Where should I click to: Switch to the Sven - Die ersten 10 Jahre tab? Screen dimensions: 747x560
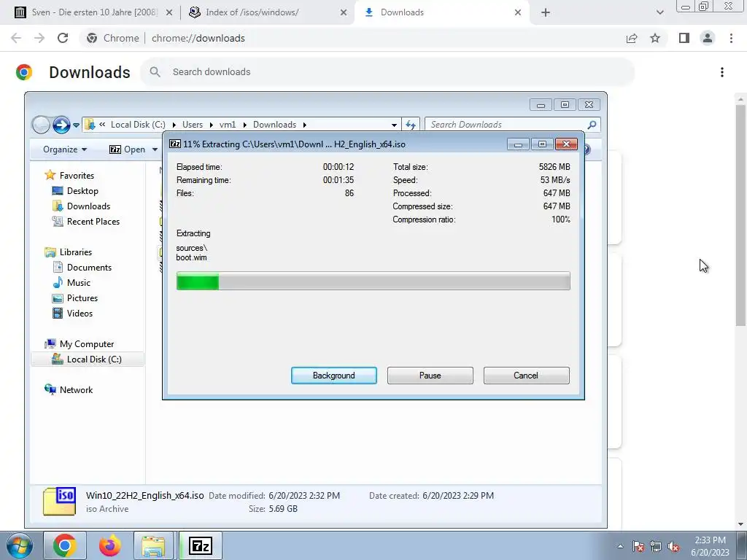point(94,12)
